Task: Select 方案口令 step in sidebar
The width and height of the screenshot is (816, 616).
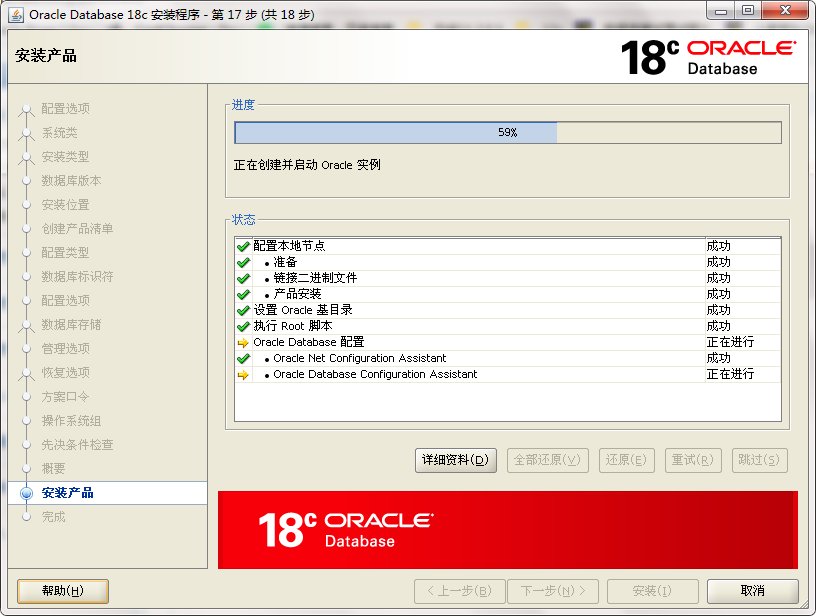Action: click(66, 396)
